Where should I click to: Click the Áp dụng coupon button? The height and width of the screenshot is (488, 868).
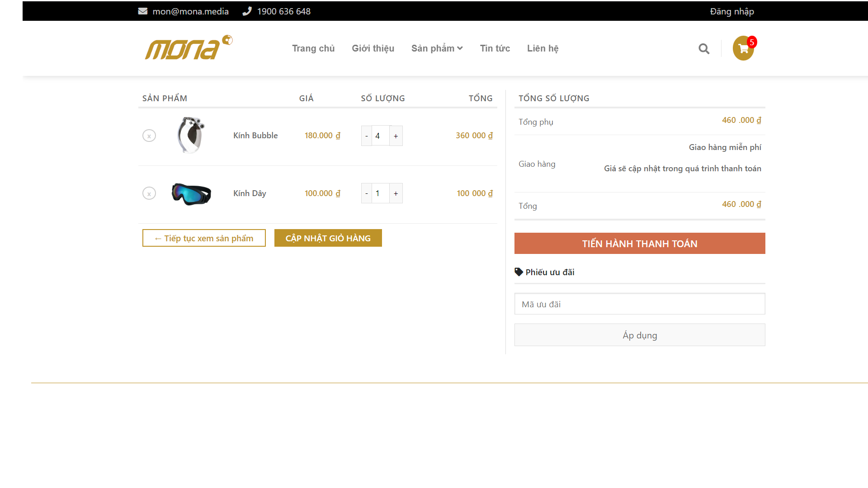pos(640,335)
